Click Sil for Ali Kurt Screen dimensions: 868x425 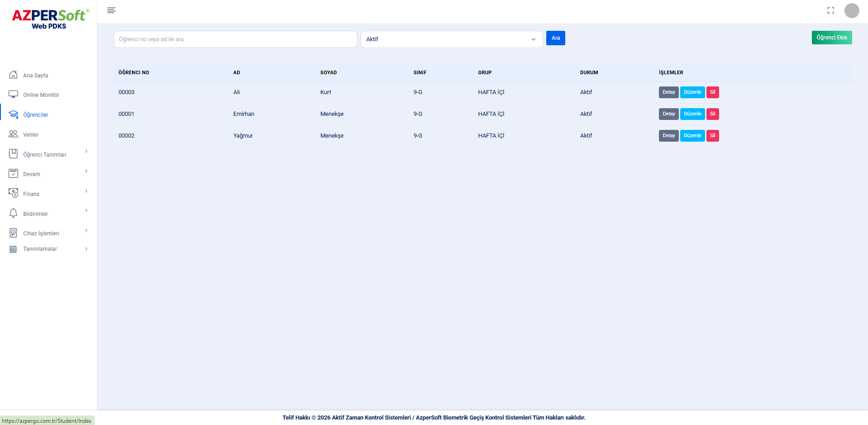[712, 92]
